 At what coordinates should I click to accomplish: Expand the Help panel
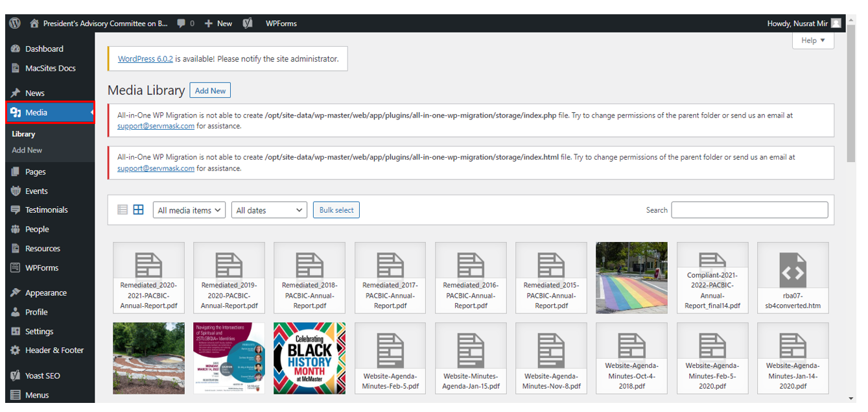point(812,40)
